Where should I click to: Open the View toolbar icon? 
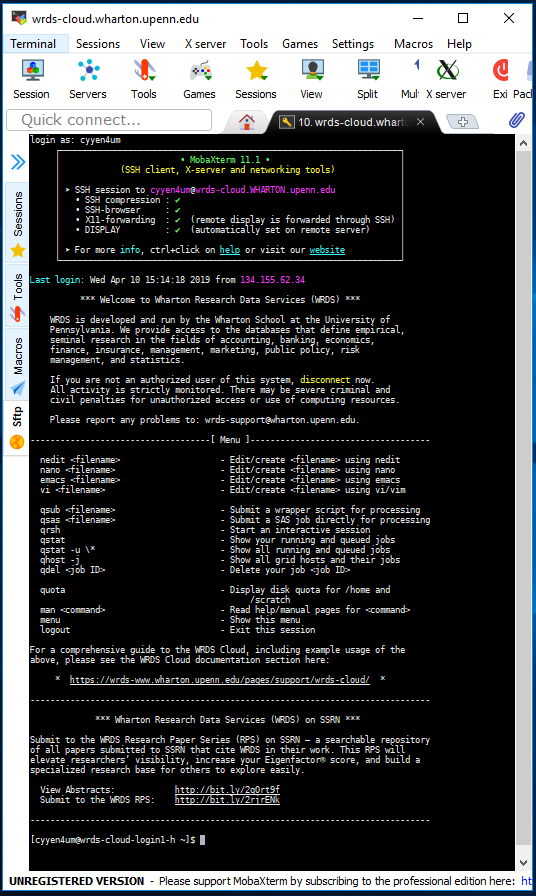(311, 79)
